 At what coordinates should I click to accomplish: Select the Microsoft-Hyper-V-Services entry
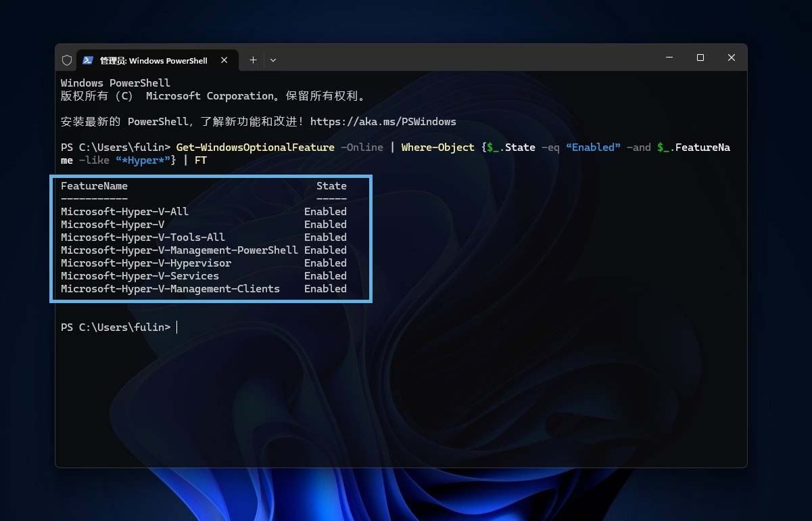point(139,275)
